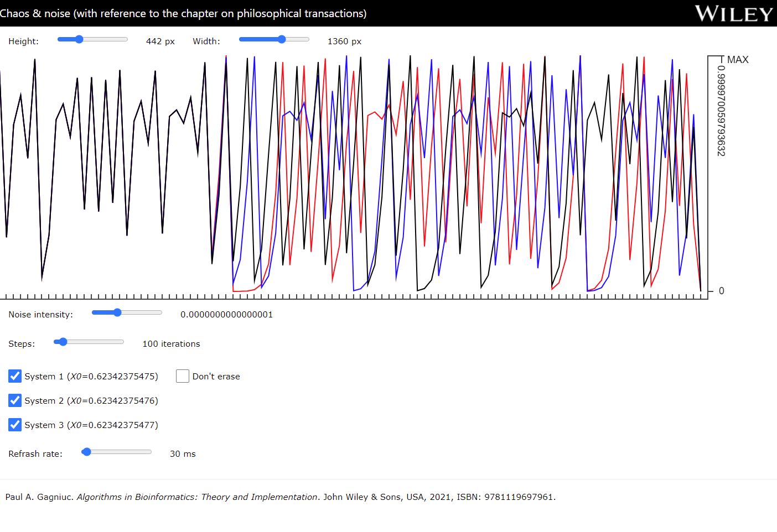Click the noise value 0.0000000000000001
Viewport: 777px width, 532px height.
pos(226,315)
